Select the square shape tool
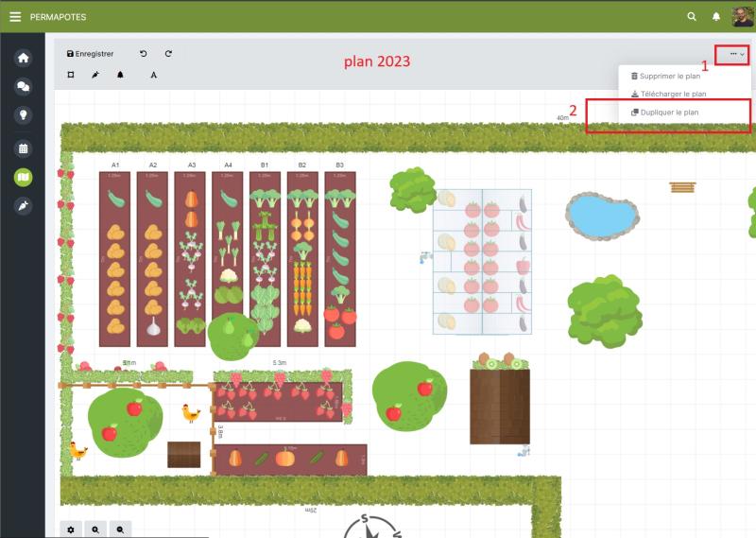756x538 pixels. [x=71, y=75]
